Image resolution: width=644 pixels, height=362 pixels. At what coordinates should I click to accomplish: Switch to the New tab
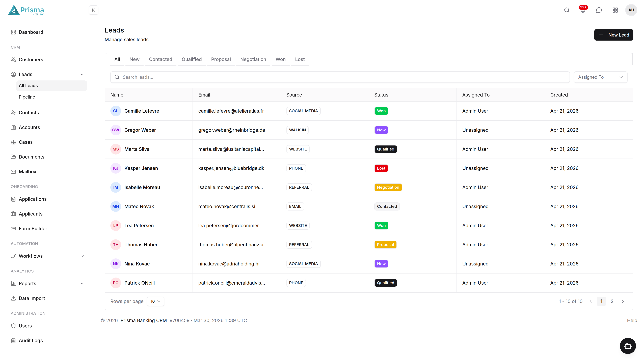[x=135, y=59]
